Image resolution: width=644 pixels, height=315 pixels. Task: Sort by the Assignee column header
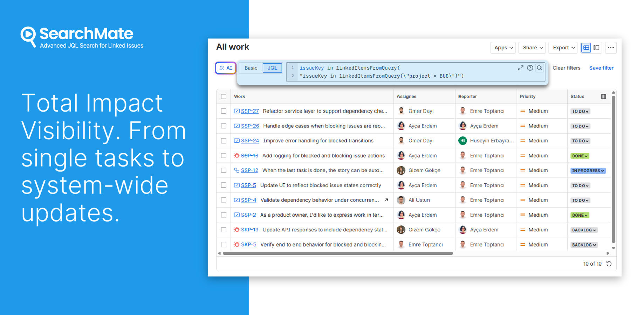point(406,97)
